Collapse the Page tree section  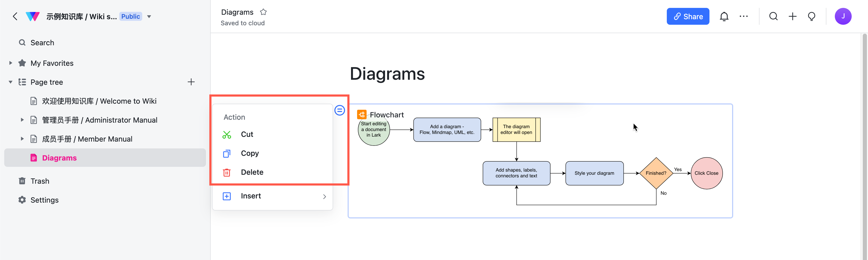pyautogui.click(x=10, y=82)
